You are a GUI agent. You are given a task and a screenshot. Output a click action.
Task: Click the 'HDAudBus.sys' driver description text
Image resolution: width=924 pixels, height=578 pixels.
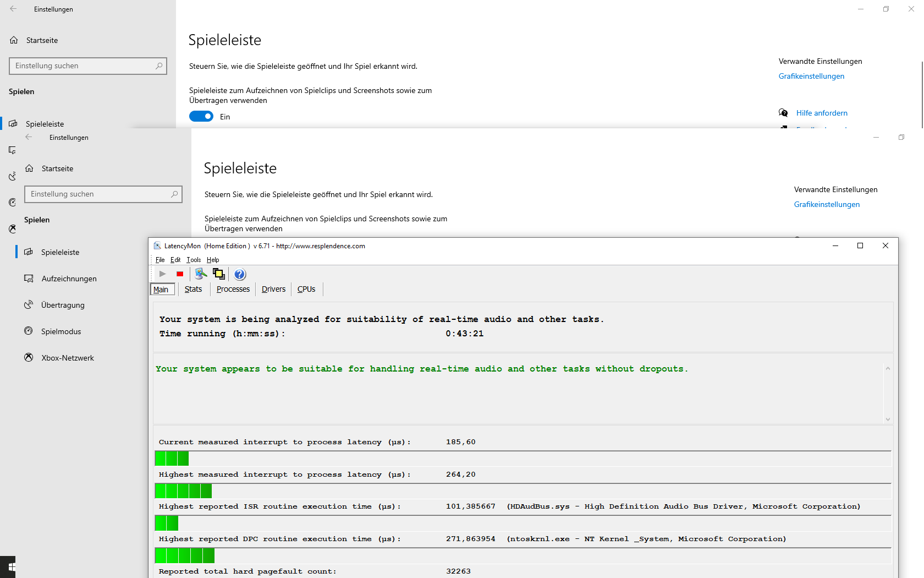(x=684, y=506)
